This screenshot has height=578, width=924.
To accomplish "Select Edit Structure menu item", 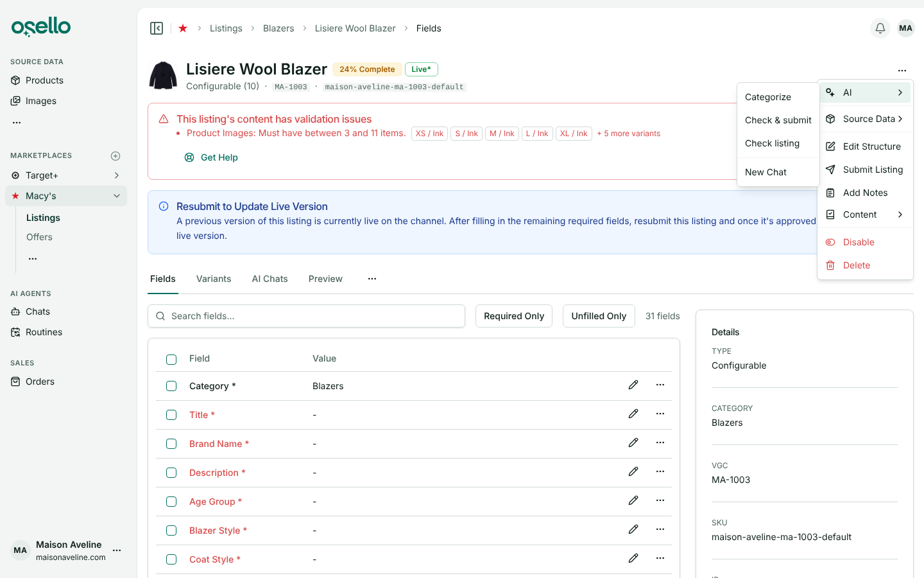I will pos(865,146).
